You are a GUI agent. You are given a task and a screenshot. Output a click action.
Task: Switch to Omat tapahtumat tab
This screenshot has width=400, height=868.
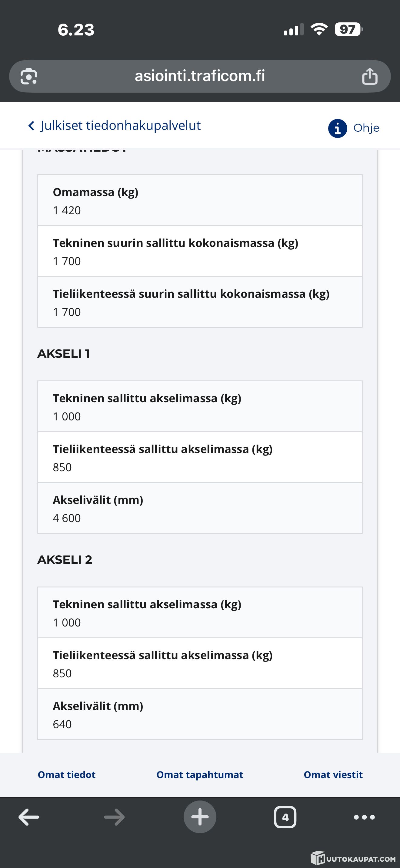click(200, 775)
